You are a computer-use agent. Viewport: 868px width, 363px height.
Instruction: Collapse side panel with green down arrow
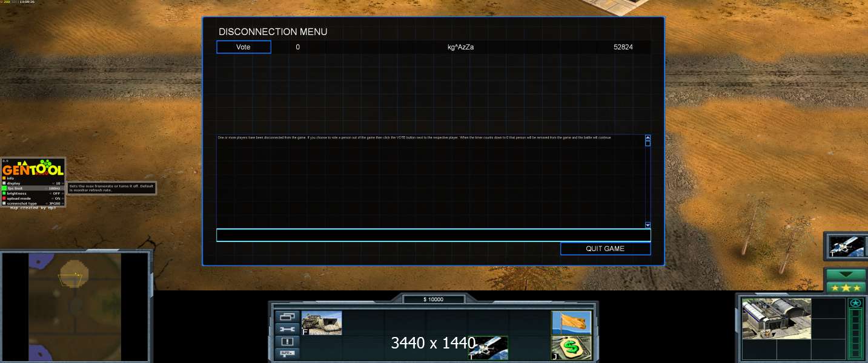[x=845, y=274]
